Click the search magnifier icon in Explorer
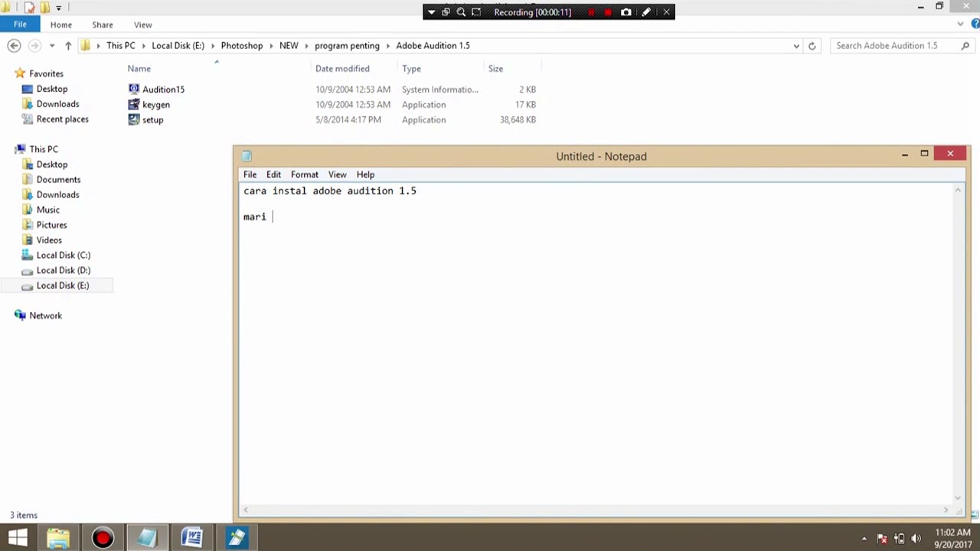This screenshot has width=980, height=551. (x=965, y=46)
